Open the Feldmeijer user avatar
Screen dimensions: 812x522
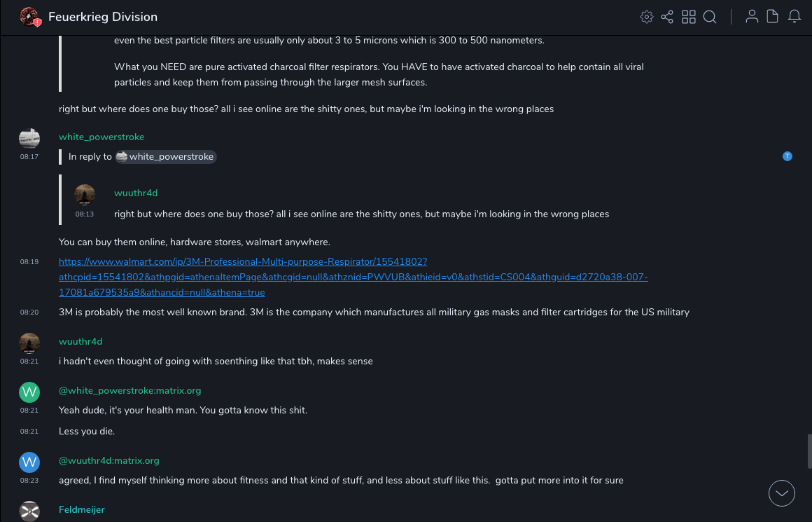click(x=29, y=511)
